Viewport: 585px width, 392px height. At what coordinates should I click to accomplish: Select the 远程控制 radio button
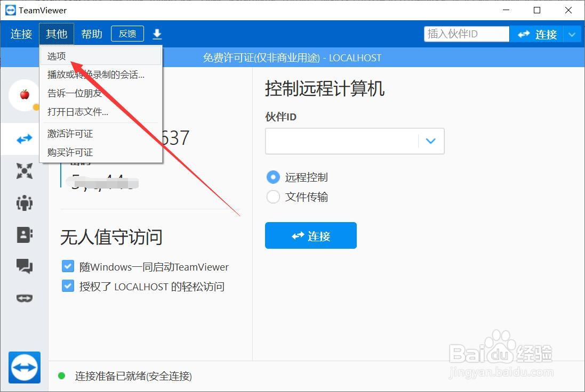point(273,177)
